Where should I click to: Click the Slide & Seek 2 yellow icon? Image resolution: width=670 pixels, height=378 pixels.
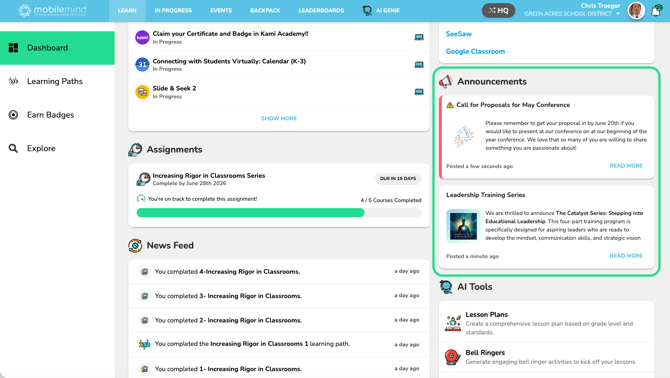[x=142, y=92]
